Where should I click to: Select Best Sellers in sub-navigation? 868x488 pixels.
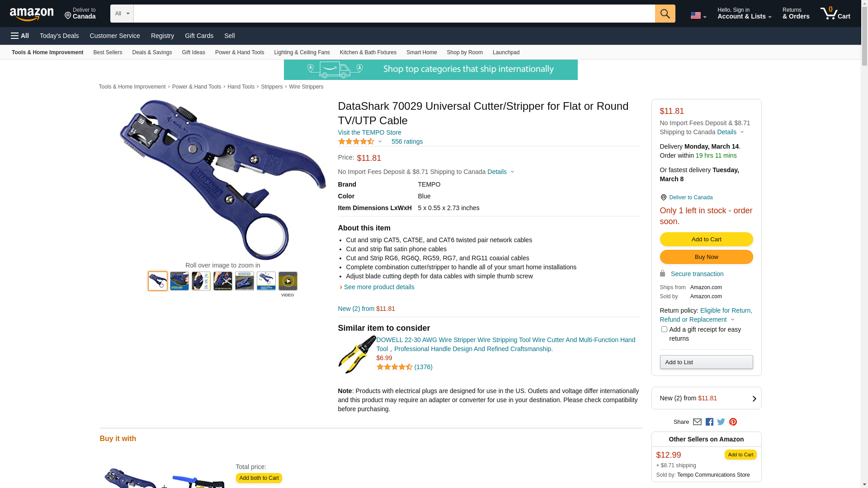pos(108,52)
